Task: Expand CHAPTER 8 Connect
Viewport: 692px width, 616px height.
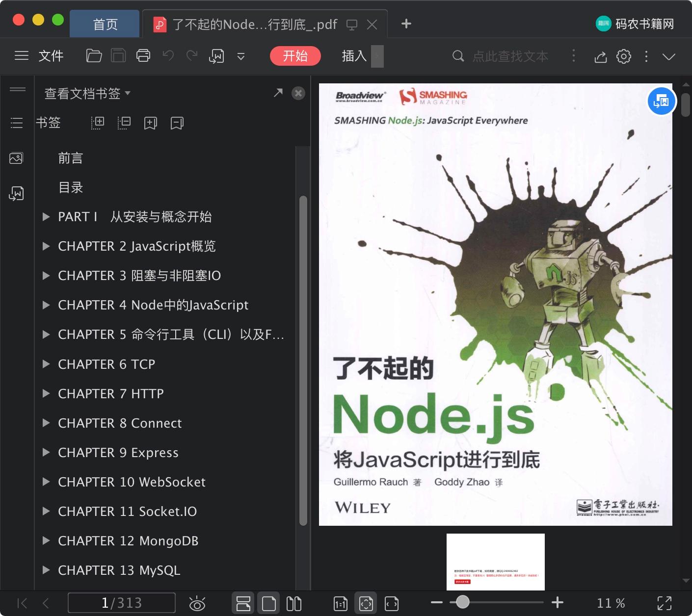Action: pos(46,423)
